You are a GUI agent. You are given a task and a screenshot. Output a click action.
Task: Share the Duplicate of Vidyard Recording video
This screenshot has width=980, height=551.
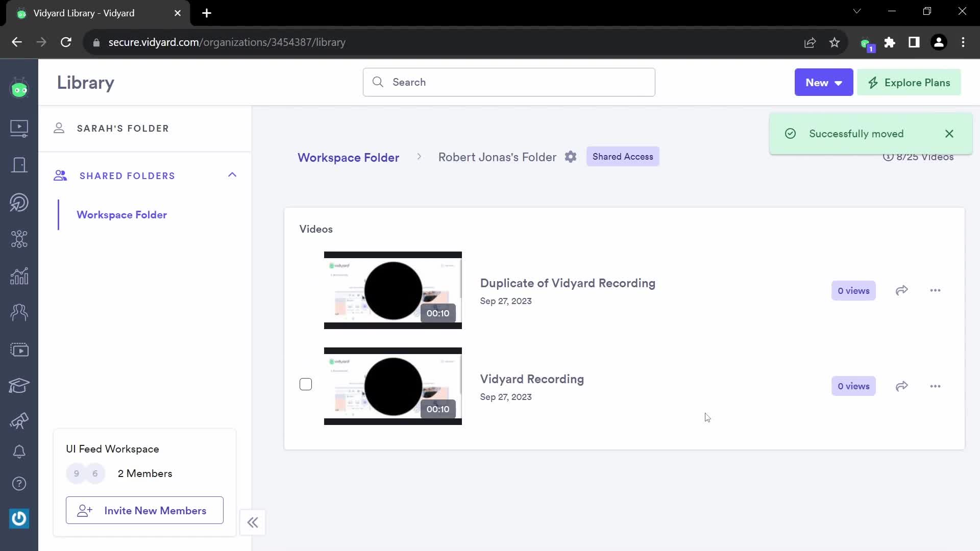tap(902, 290)
